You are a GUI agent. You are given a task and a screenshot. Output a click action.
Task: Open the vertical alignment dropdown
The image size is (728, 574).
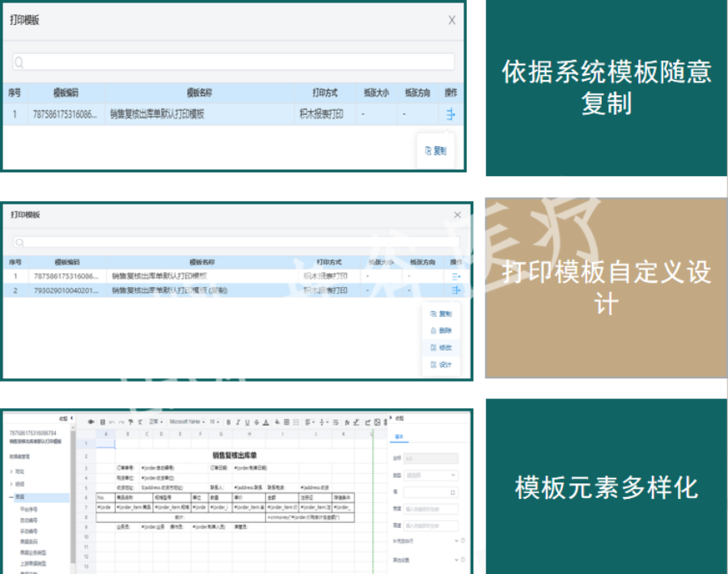[x=323, y=422]
